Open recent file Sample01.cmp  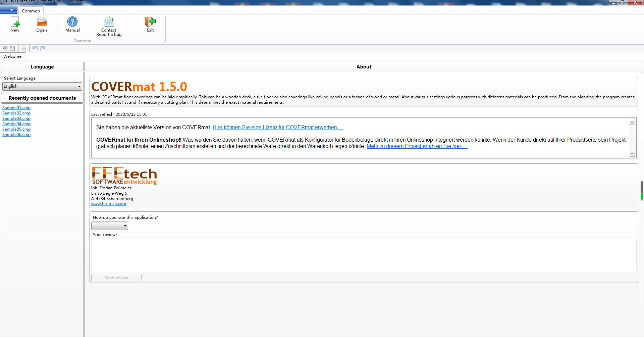pyautogui.click(x=16, y=108)
